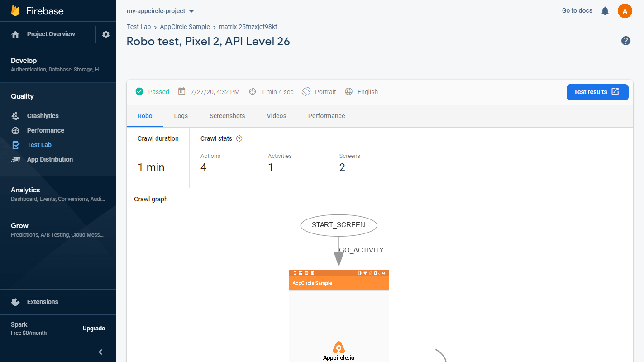Click the Project Overview home icon
This screenshot has height=362, width=644.
[x=15, y=34]
